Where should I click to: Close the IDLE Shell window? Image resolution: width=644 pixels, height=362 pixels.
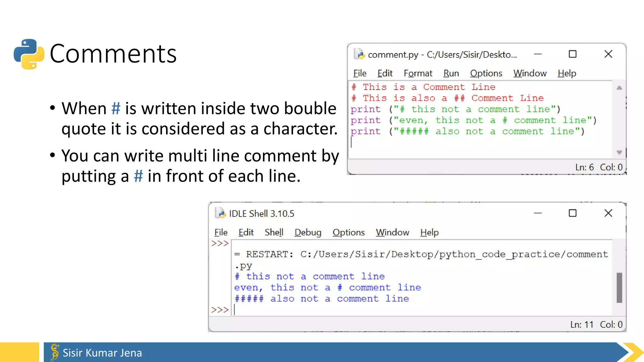click(x=608, y=213)
